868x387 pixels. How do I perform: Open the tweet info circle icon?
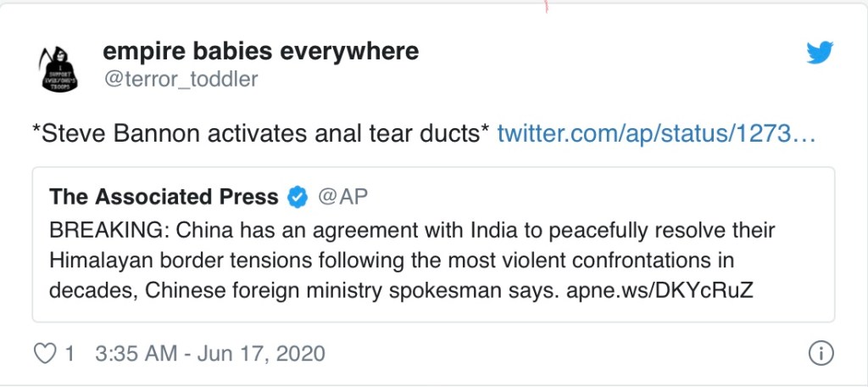(x=820, y=354)
